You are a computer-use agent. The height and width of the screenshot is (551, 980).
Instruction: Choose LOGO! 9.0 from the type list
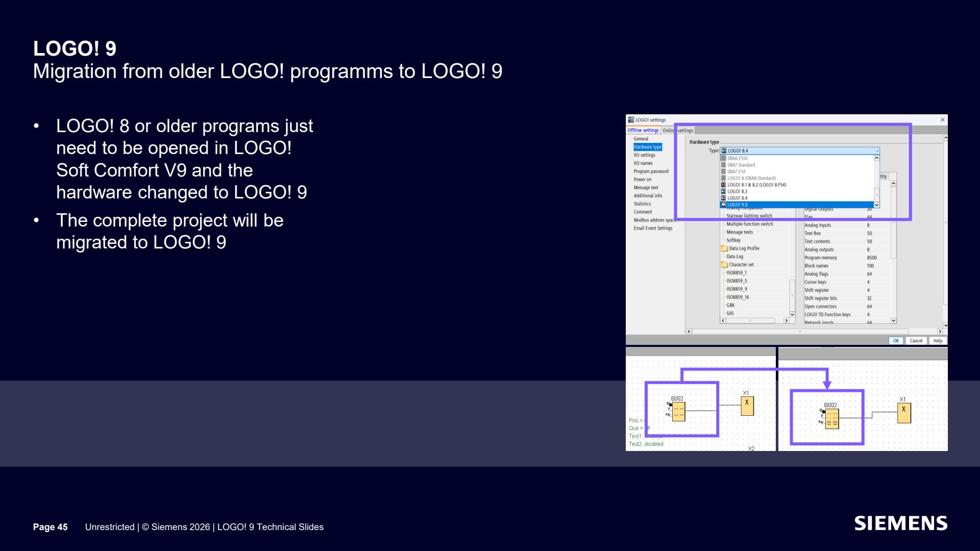tap(797, 205)
